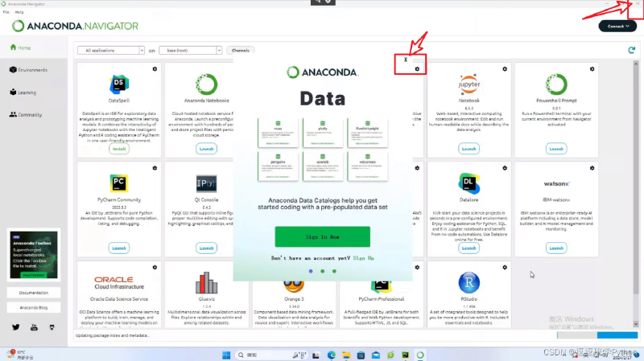Click the RStudio R icon
Viewport: 644px width, 361px height.
[x=469, y=283]
